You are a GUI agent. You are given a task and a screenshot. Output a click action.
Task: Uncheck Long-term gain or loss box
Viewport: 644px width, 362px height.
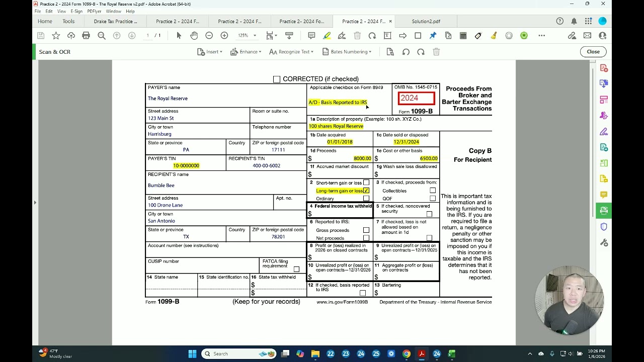(x=366, y=191)
